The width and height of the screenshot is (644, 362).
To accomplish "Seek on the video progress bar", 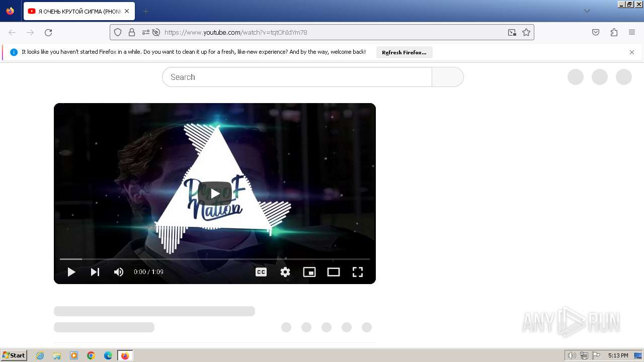I will pyautogui.click(x=215, y=259).
